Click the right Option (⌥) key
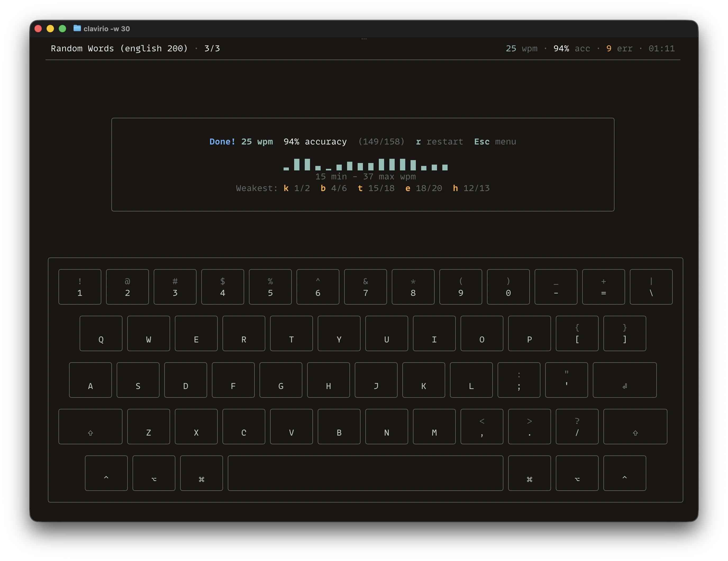The width and height of the screenshot is (728, 561). pos(577,473)
